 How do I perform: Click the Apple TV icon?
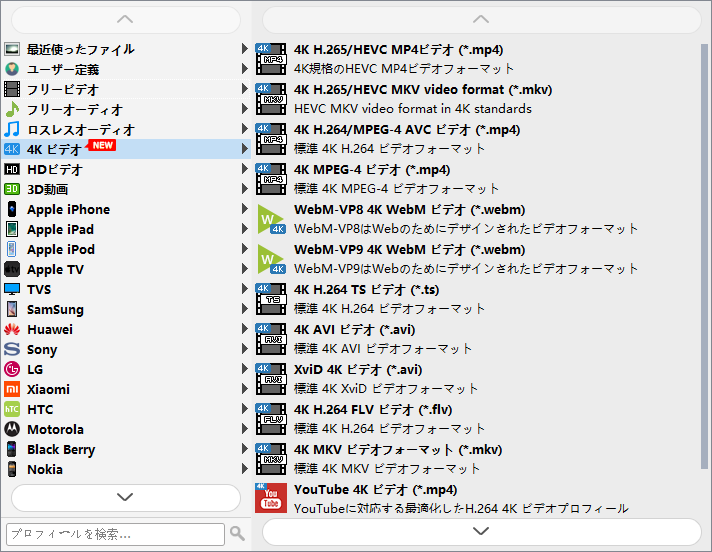[12, 269]
